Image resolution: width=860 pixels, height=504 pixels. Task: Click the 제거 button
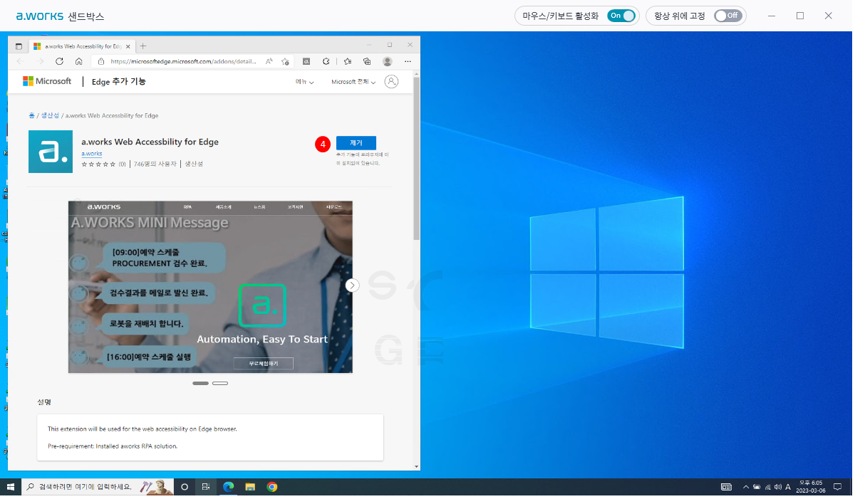click(x=356, y=143)
